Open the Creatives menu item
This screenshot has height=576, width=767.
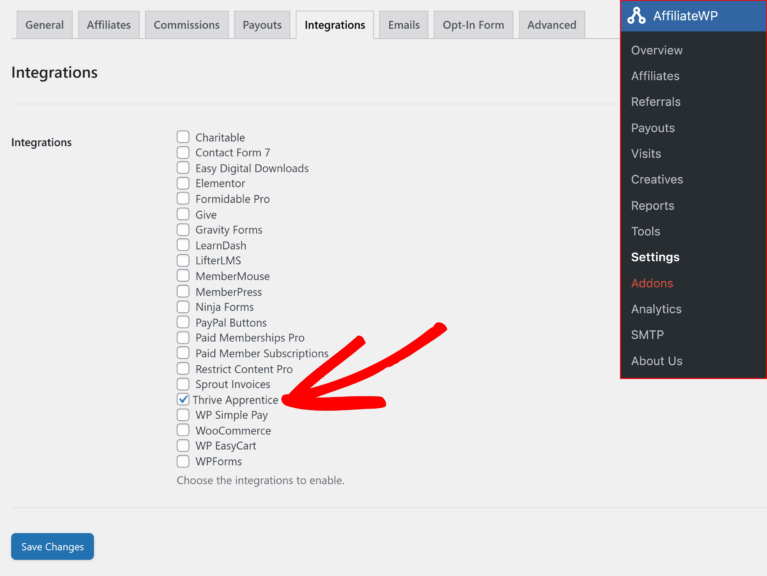point(657,180)
